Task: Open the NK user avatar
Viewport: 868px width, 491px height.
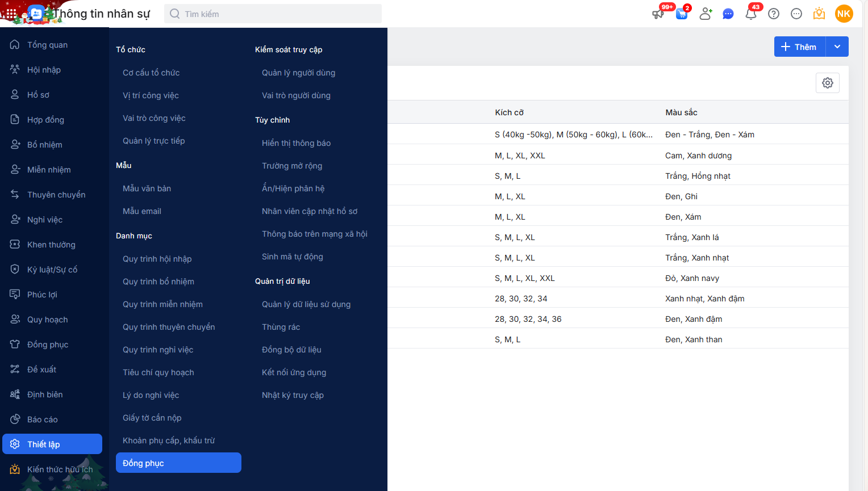Action: point(844,14)
